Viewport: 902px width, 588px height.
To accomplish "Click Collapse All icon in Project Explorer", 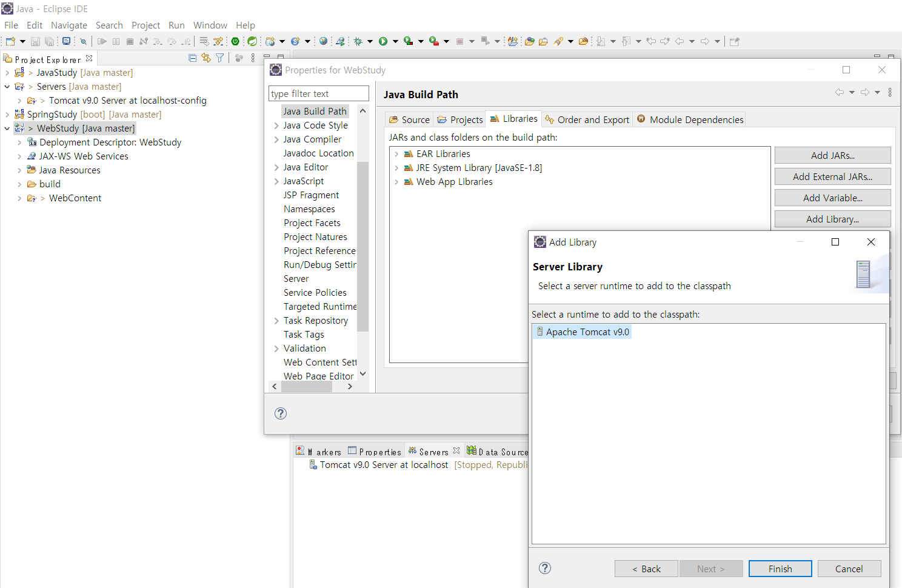I will (192, 58).
